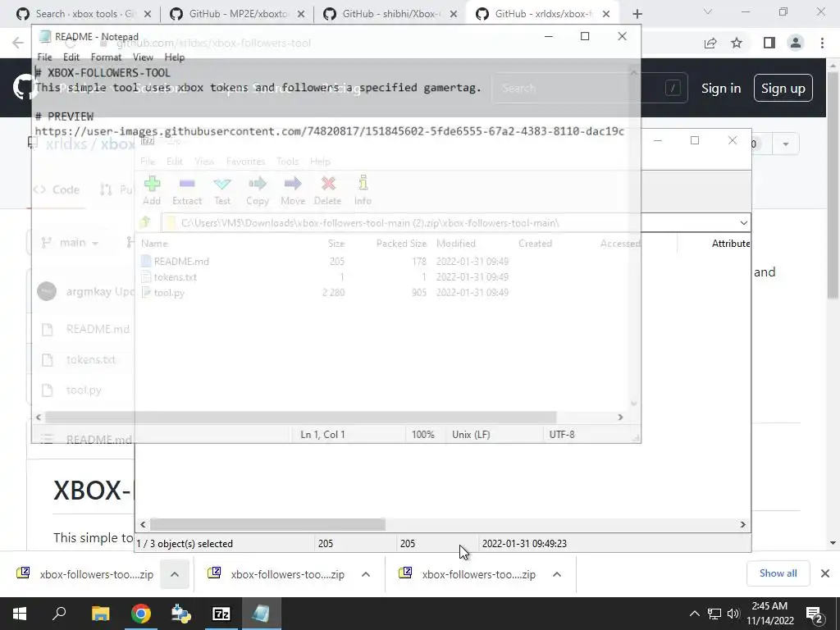Go up one folder level in 7-Zip
840x630 pixels.
click(145, 222)
